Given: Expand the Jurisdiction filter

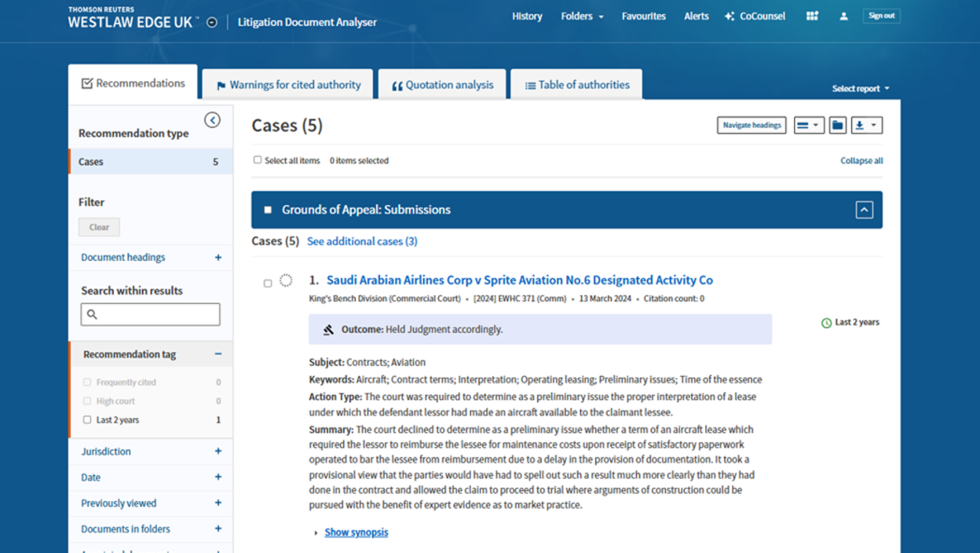Looking at the screenshot, I should (217, 451).
